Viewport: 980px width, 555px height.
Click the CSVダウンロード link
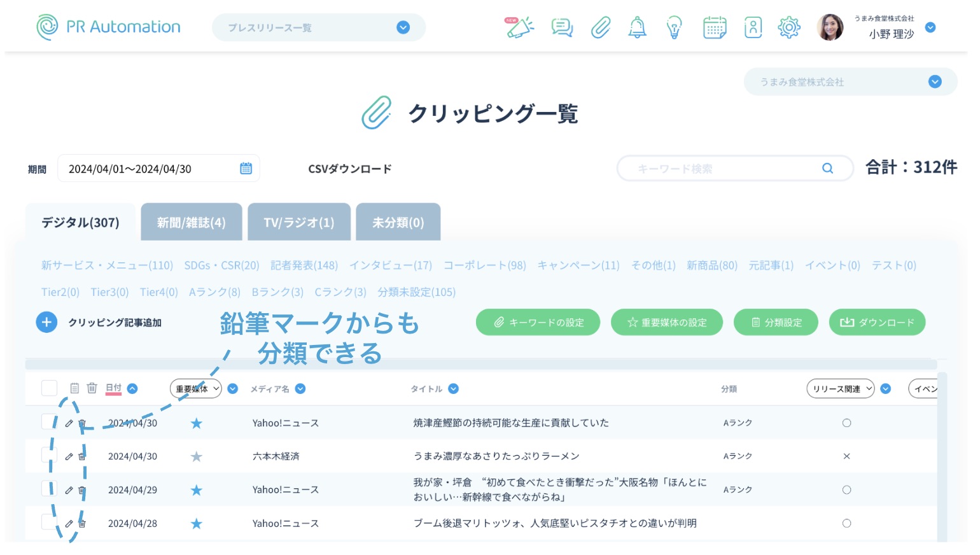[x=350, y=169]
